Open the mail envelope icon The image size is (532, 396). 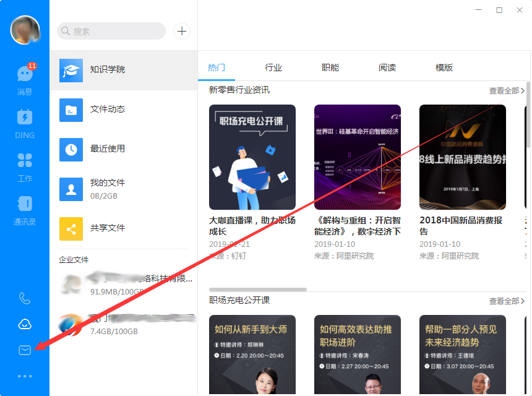coord(24,350)
